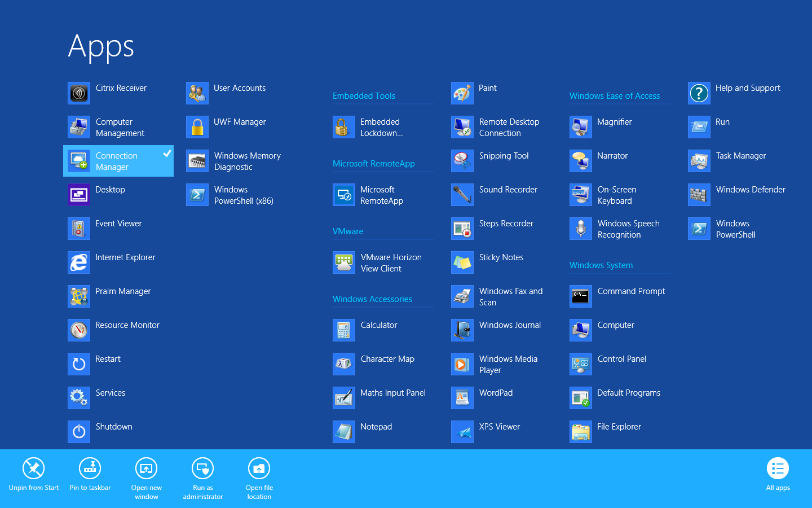The image size is (812, 508).
Task: Open XPS Viewer icon
Action: pyautogui.click(x=462, y=432)
